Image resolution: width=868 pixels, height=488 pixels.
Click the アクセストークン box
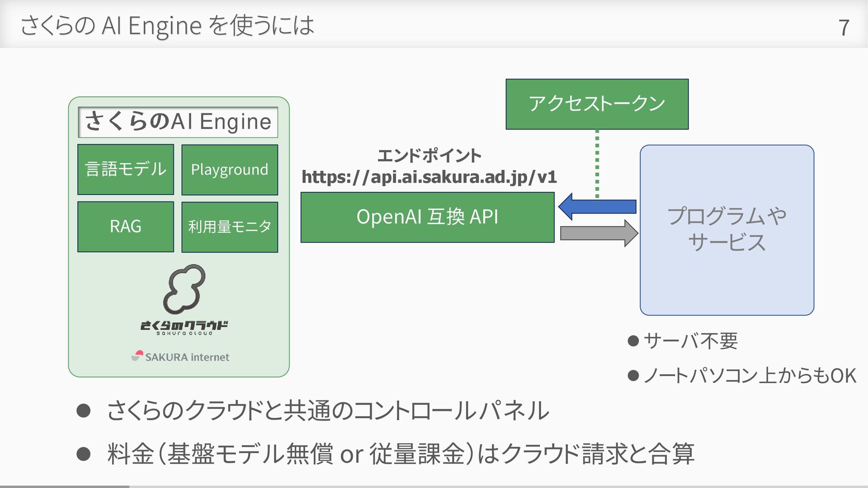coord(597,104)
